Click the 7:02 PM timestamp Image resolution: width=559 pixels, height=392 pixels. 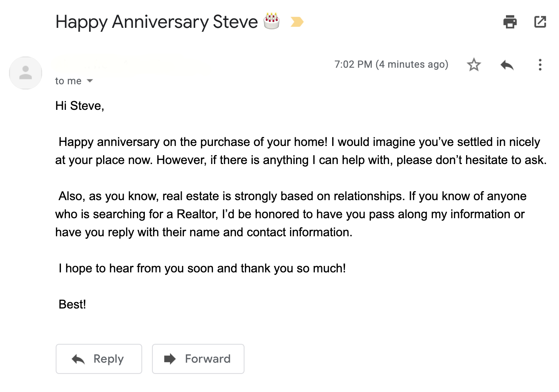point(391,64)
